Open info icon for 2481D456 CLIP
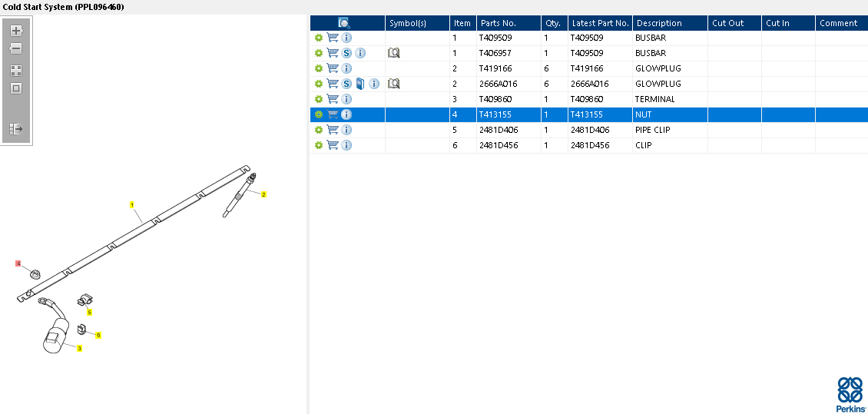The width and height of the screenshot is (868, 414). [x=346, y=145]
